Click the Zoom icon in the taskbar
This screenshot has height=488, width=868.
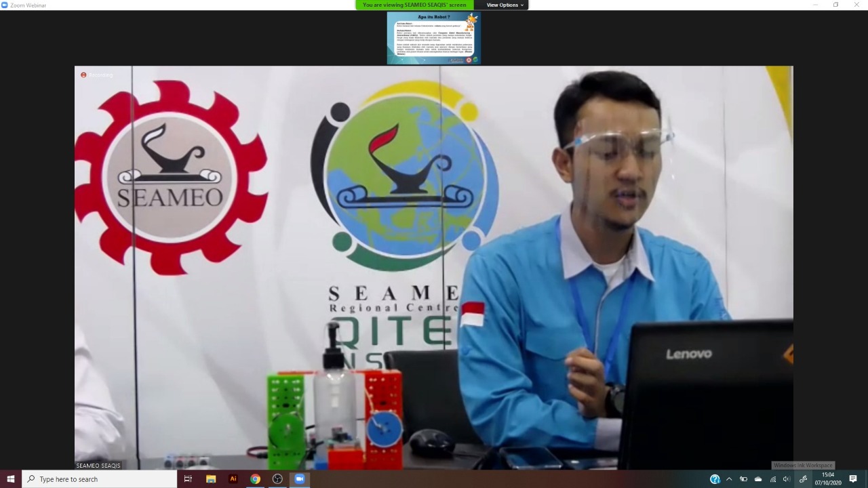point(299,479)
